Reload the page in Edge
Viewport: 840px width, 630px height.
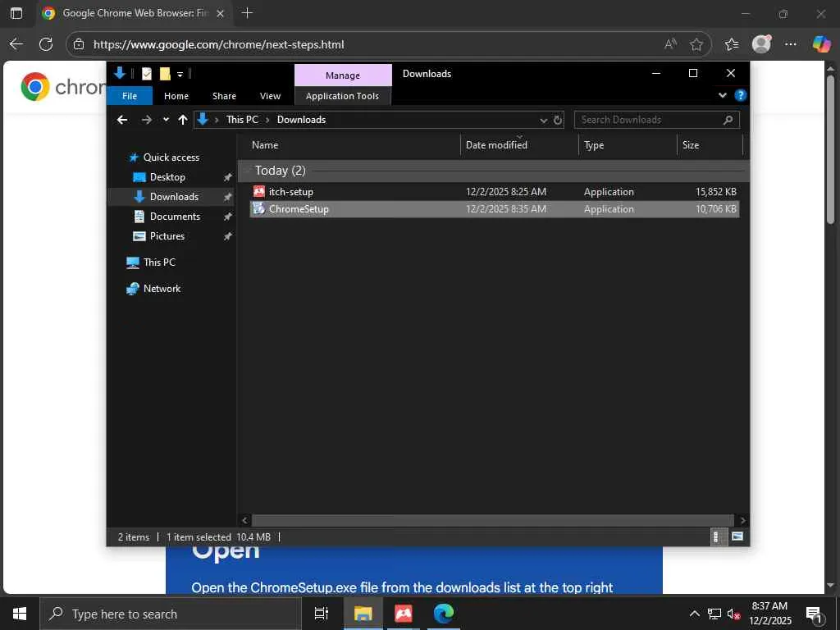pos(46,44)
